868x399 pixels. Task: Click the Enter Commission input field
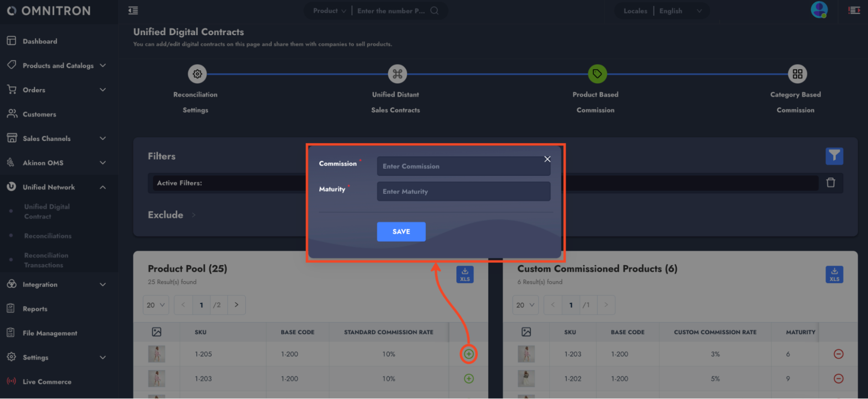tap(463, 166)
